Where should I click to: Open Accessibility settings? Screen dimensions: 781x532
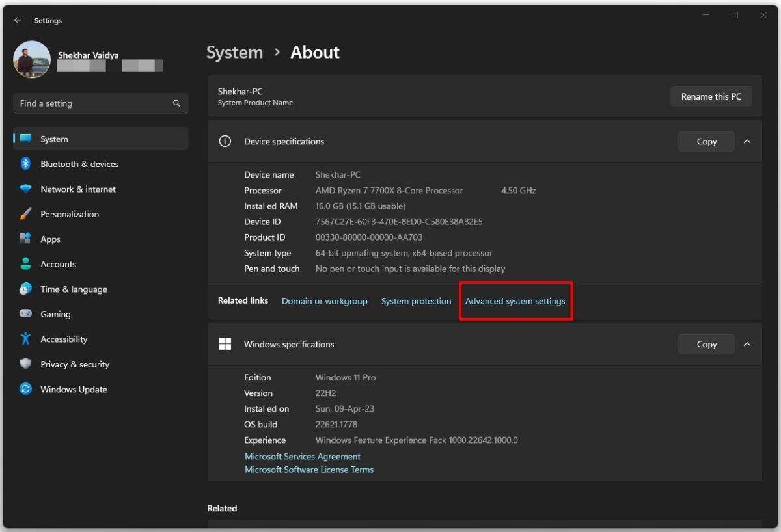[x=63, y=339]
